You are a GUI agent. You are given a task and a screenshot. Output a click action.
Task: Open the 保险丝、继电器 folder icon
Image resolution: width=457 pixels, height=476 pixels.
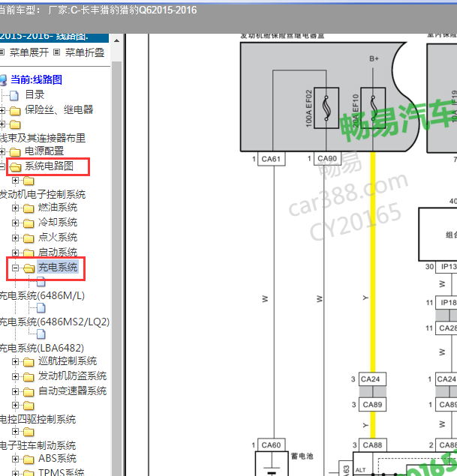[15, 111]
